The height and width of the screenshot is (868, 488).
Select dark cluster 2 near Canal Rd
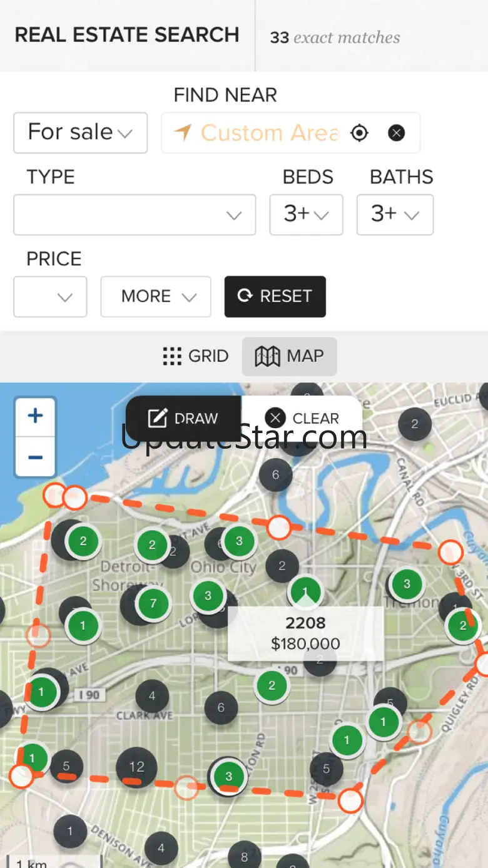coord(415,424)
